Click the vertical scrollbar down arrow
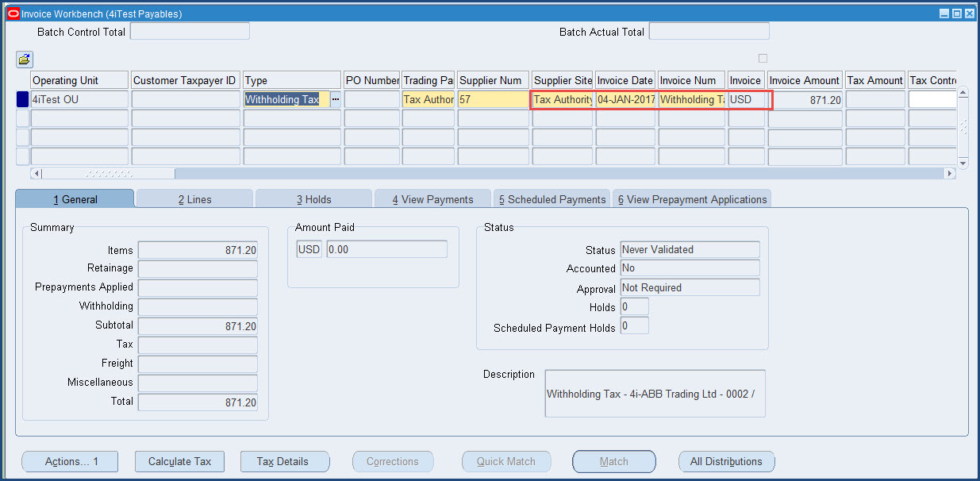The image size is (980, 481). (x=962, y=162)
